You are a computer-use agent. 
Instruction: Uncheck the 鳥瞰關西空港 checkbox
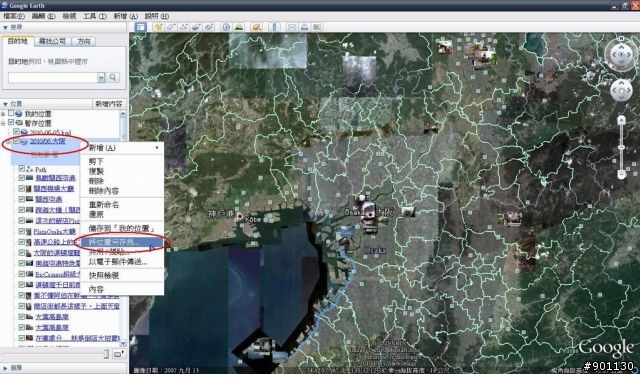click(22, 178)
